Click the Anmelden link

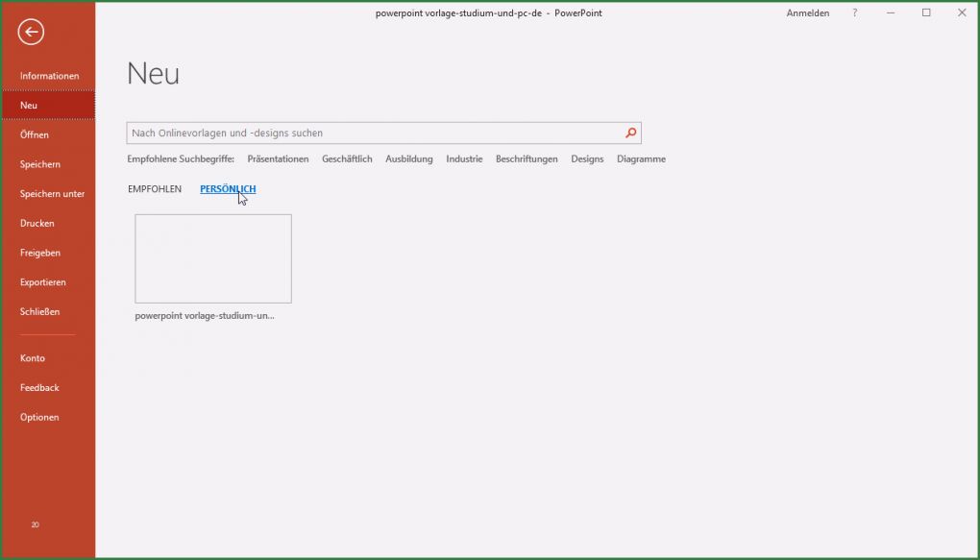[807, 12]
